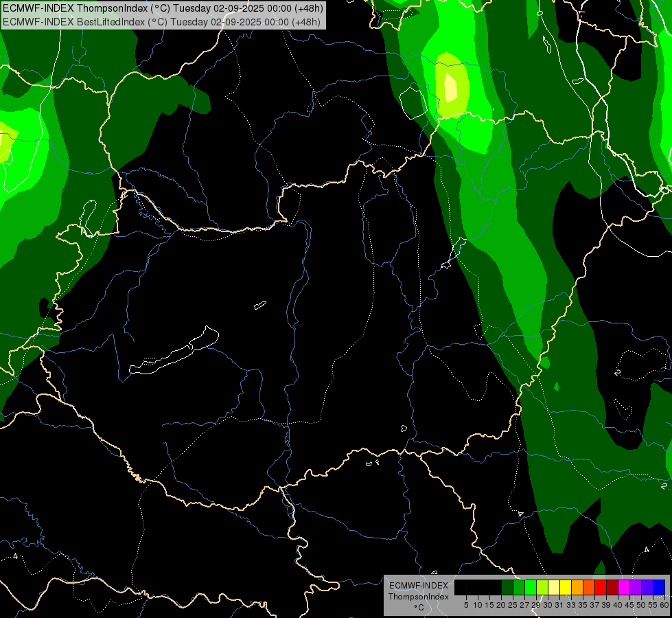672x618 pixels.
Task: Select the dark green 20–25 legend swatch
Action: click(x=507, y=587)
